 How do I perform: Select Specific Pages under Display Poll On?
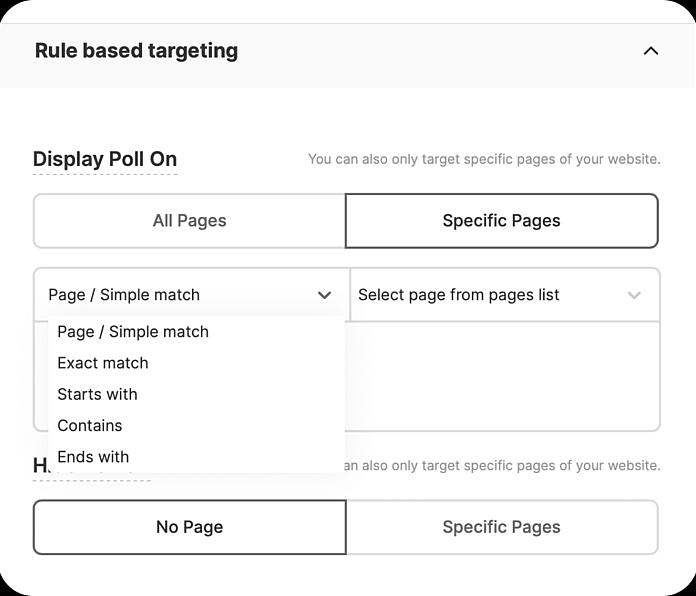(502, 221)
